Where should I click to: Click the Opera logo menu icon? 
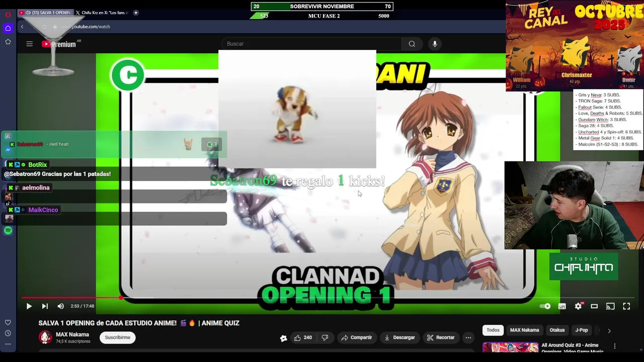[8, 15]
